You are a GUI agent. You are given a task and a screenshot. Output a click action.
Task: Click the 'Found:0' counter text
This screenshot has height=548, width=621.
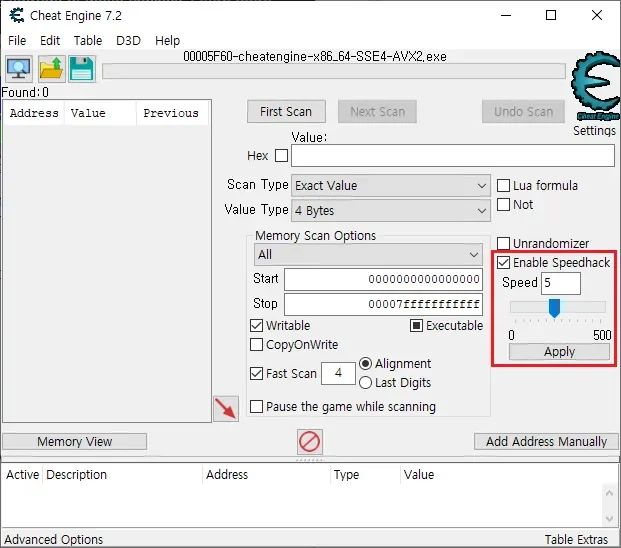(x=25, y=92)
